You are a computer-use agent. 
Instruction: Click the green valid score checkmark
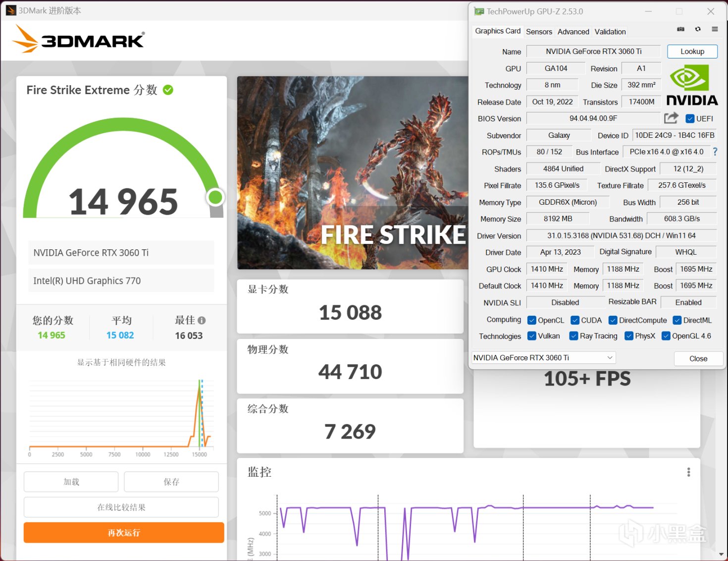(168, 90)
